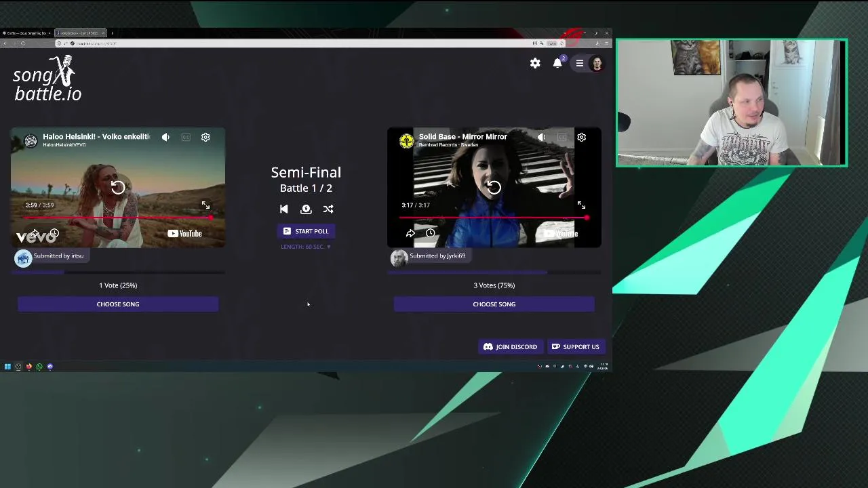This screenshot has width=868, height=488.
Task: Go back in the browser
Action: click(x=5, y=43)
